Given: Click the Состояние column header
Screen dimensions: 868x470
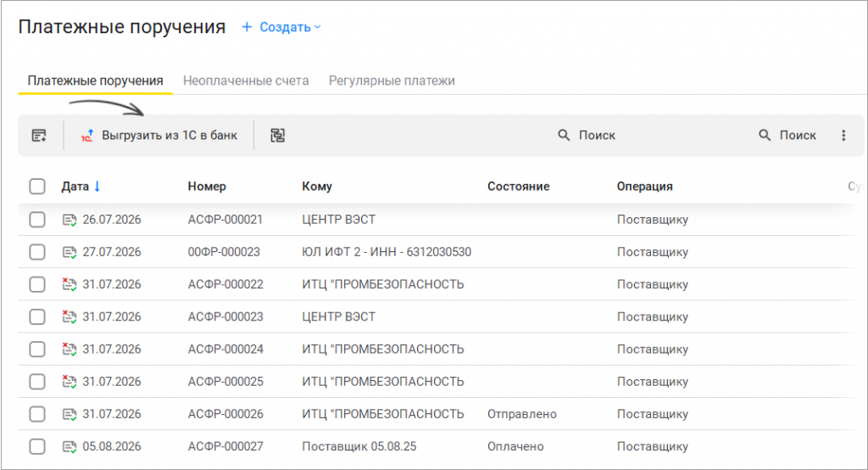Looking at the screenshot, I should tap(518, 187).
